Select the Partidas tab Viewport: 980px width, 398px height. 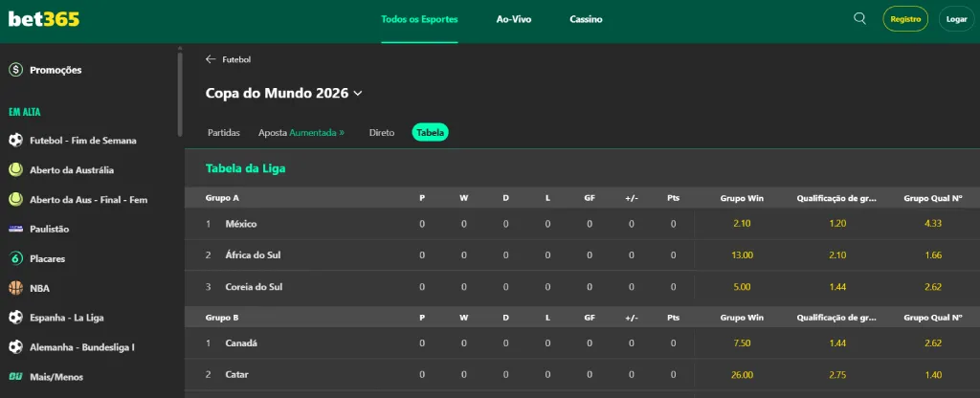click(224, 133)
